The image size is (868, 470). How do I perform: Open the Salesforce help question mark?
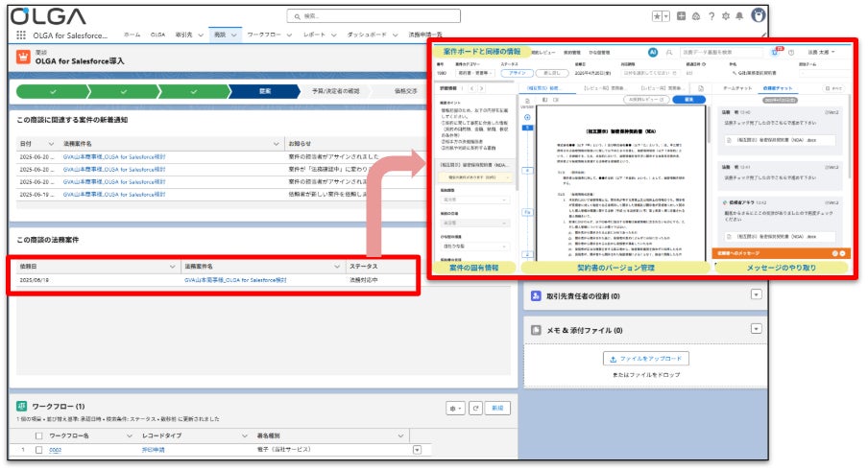point(711,16)
